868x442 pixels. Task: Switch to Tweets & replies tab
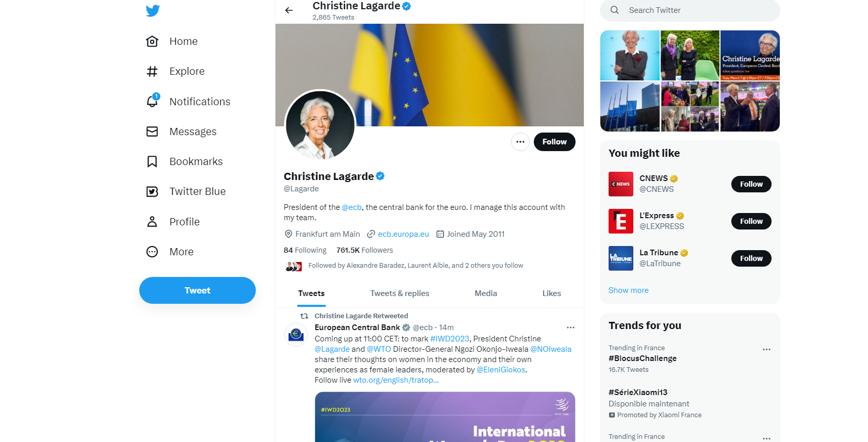[x=400, y=293]
